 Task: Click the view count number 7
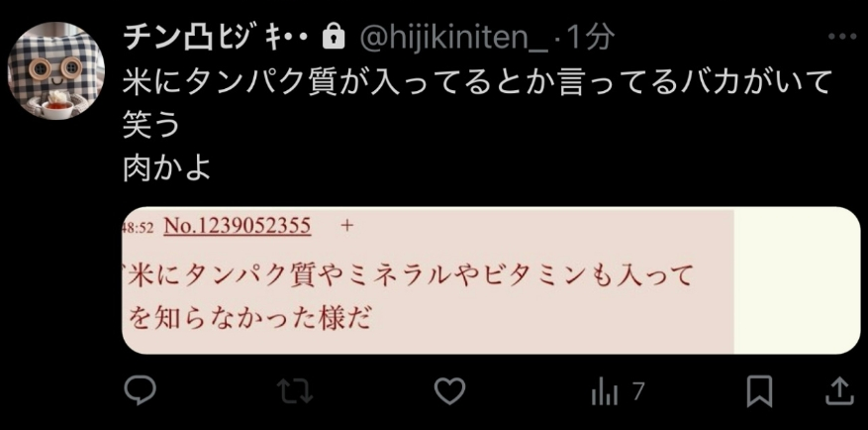[x=638, y=391]
